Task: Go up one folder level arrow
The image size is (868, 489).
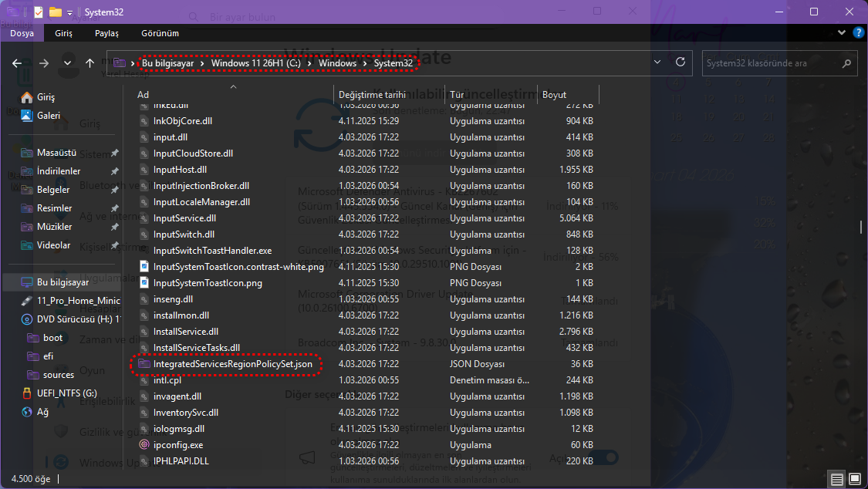Action: [90, 63]
